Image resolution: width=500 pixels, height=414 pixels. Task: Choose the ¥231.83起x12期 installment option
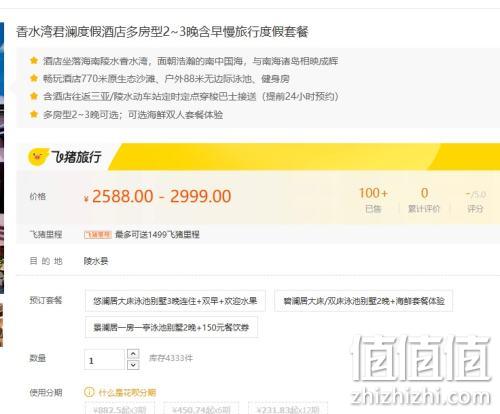(x=288, y=409)
